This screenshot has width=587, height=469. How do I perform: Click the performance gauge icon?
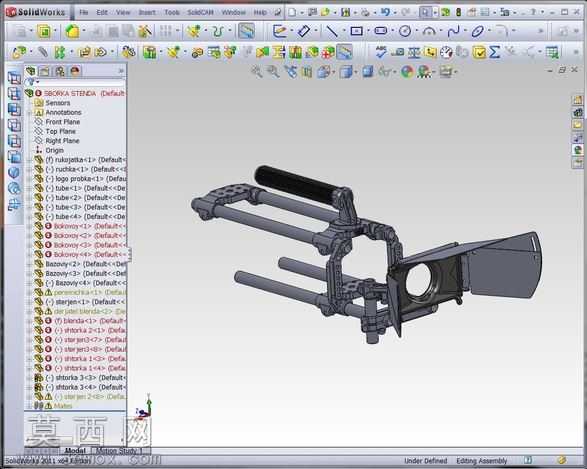point(446,52)
